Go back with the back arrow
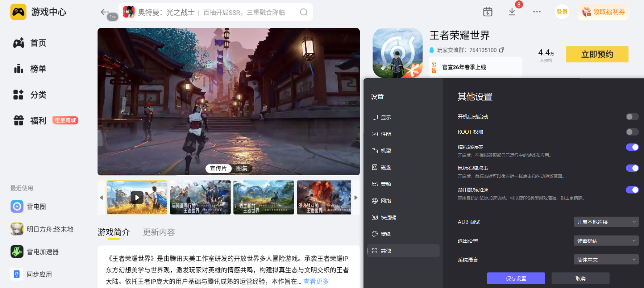Image resolution: width=644 pixels, height=288 pixels. (104, 12)
